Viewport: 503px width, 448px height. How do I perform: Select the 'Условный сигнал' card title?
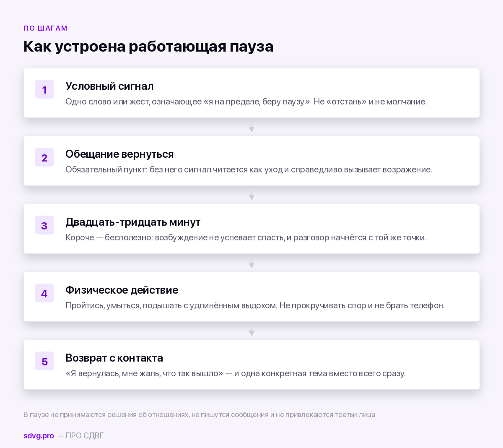[x=109, y=86]
